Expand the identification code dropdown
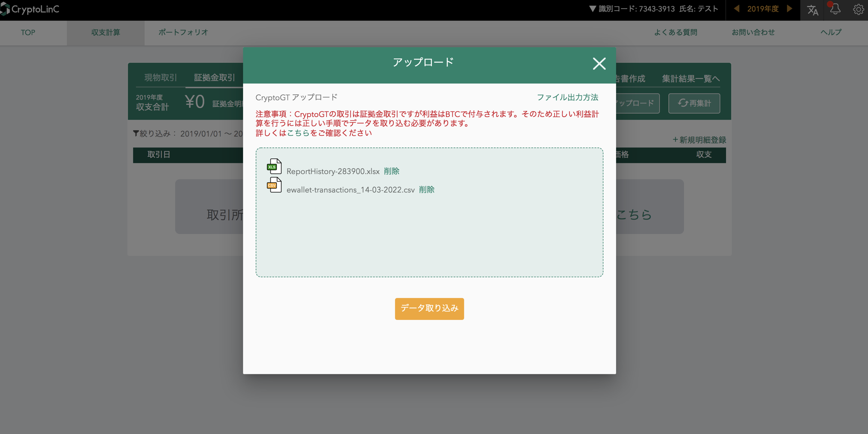 (x=593, y=9)
